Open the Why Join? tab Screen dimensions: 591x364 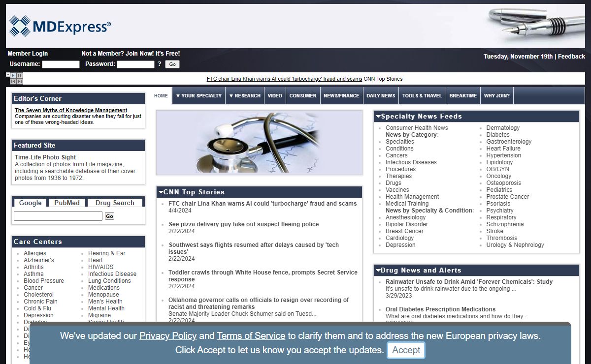click(x=497, y=96)
